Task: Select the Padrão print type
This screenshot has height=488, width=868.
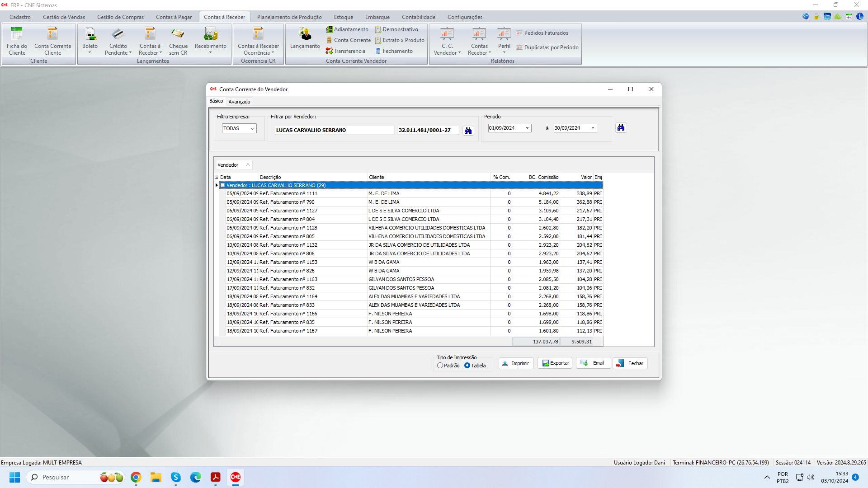Action: [x=440, y=366]
